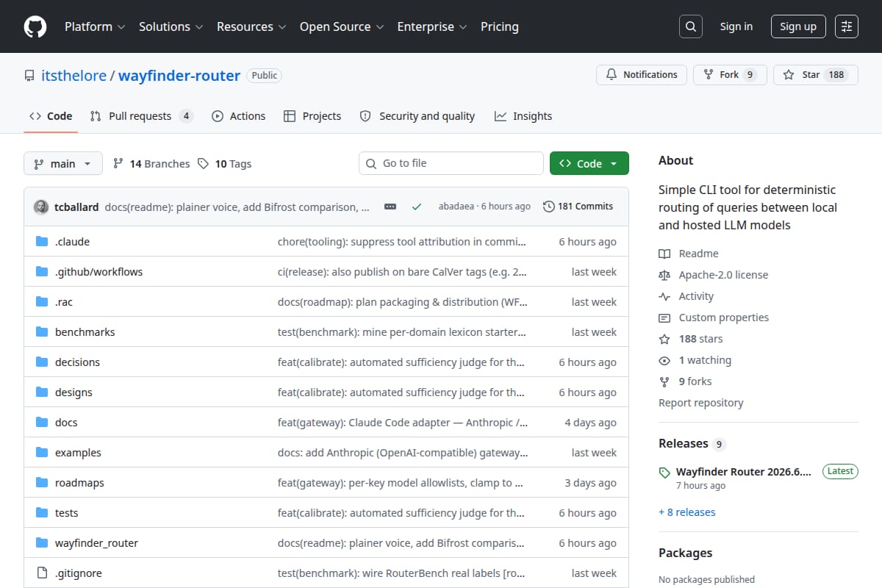
Task: Click the eye icon beside 1 watching
Action: 664,360
